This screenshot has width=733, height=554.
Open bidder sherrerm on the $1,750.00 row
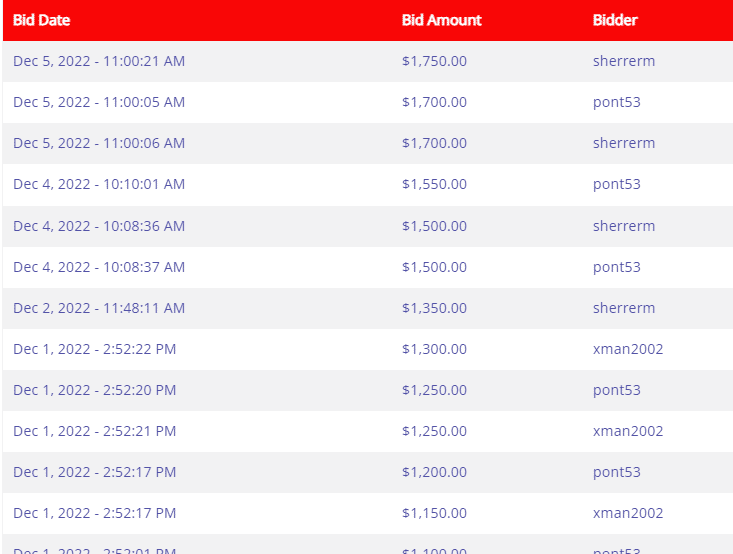(624, 61)
